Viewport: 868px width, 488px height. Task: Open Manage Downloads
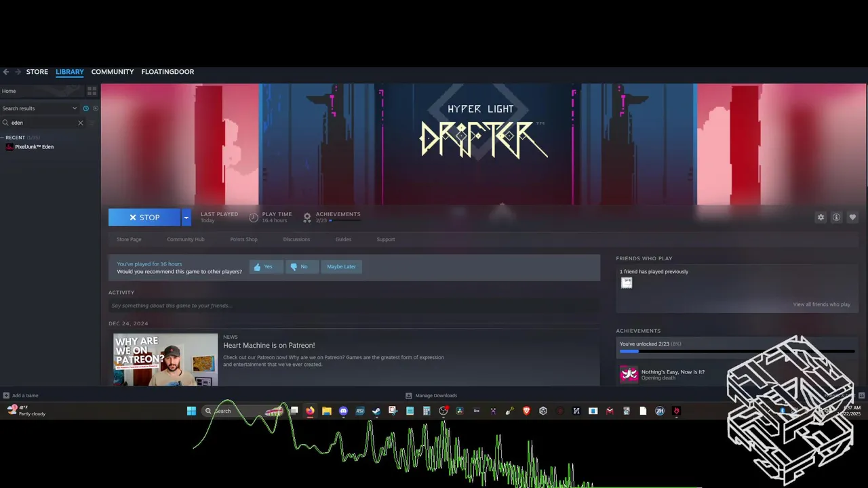tap(431, 396)
